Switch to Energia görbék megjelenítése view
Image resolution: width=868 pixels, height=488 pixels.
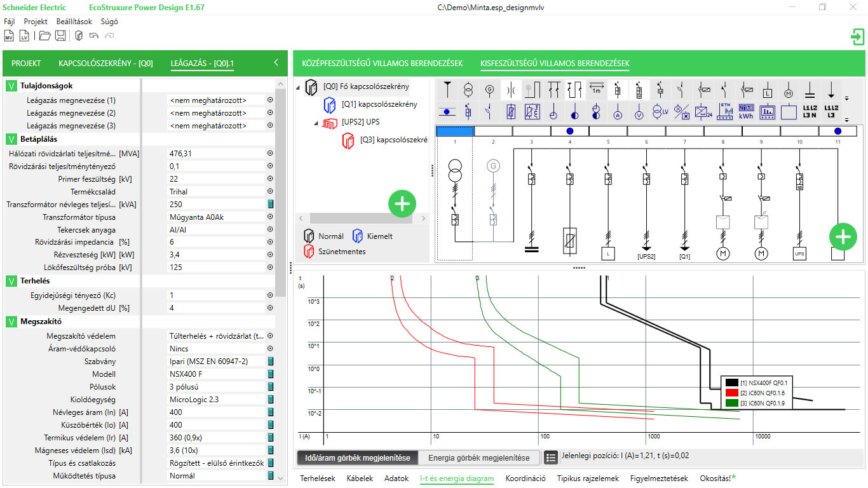click(x=478, y=457)
